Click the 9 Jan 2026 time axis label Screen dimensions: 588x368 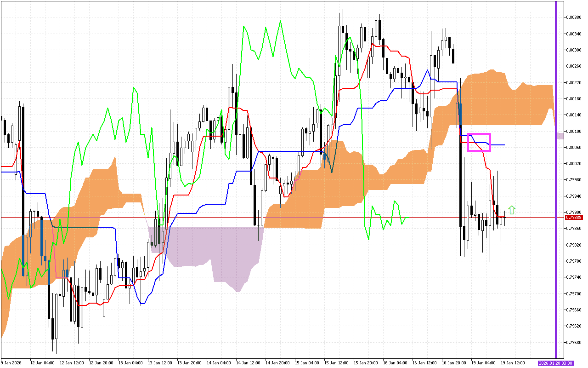[x=11, y=363]
